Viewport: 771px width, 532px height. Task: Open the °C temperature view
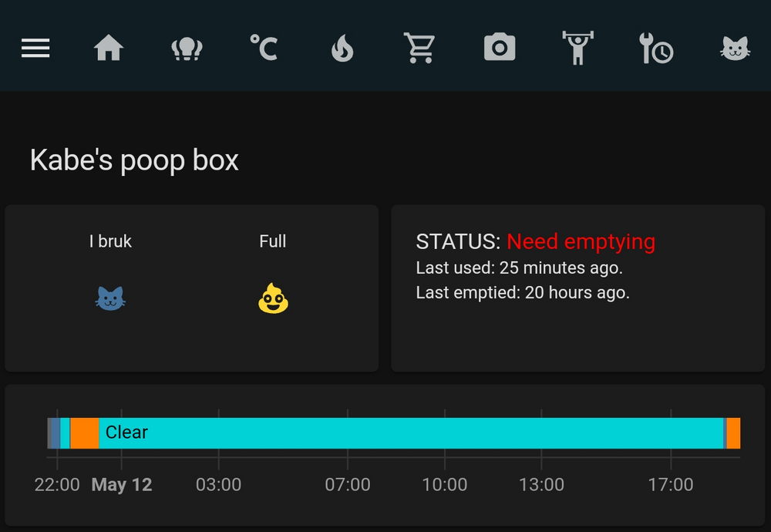[x=264, y=48]
